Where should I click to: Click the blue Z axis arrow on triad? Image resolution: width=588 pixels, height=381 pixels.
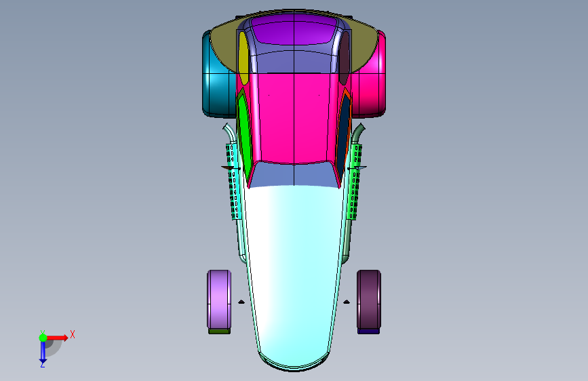tap(43, 353)
